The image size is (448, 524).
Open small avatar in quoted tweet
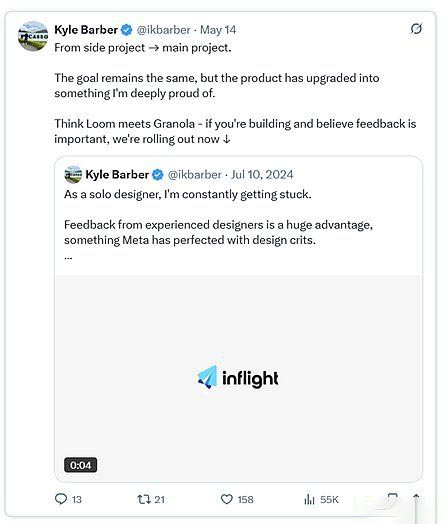[73, 174]
